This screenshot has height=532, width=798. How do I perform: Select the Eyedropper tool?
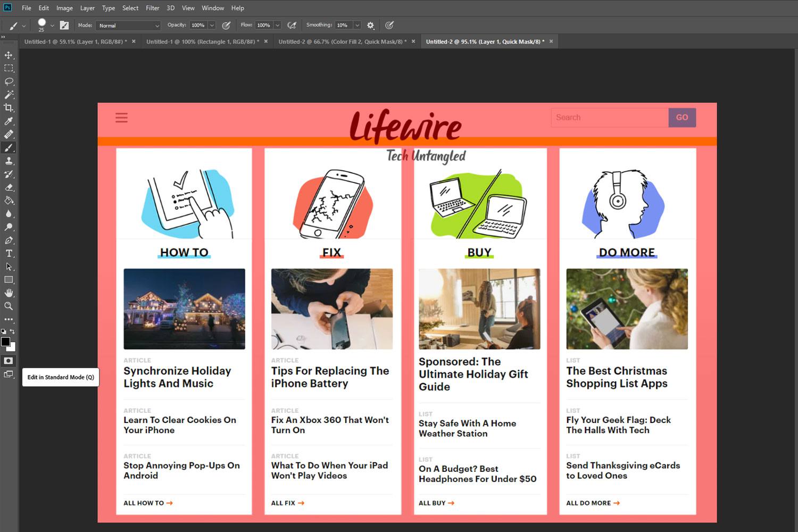tap(9, 121)
